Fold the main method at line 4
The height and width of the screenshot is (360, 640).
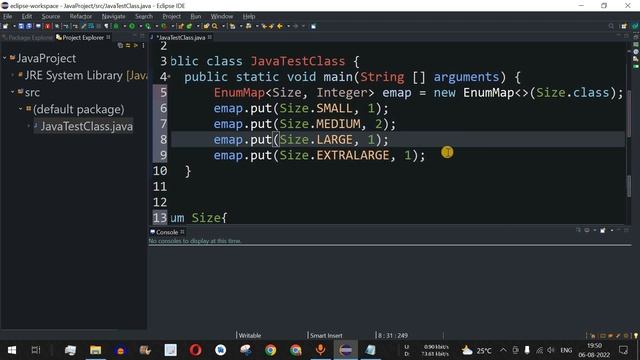point(169,76)
